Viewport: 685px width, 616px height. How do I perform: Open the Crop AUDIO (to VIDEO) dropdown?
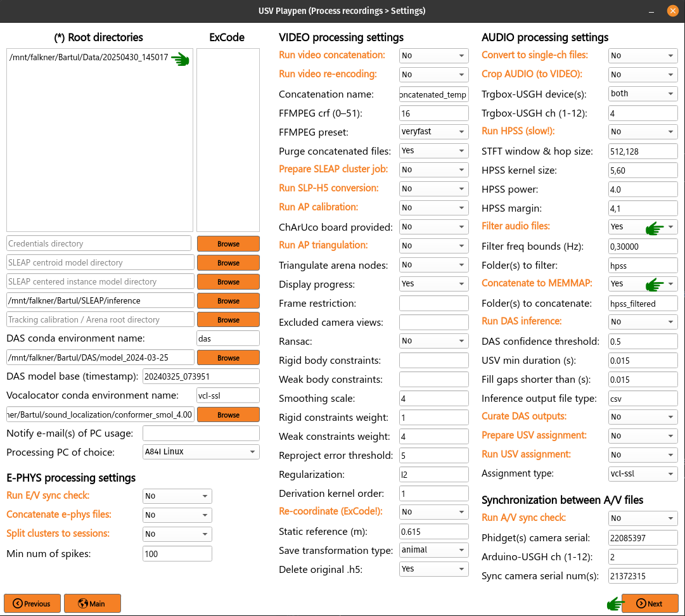click(x=643, y=75)
